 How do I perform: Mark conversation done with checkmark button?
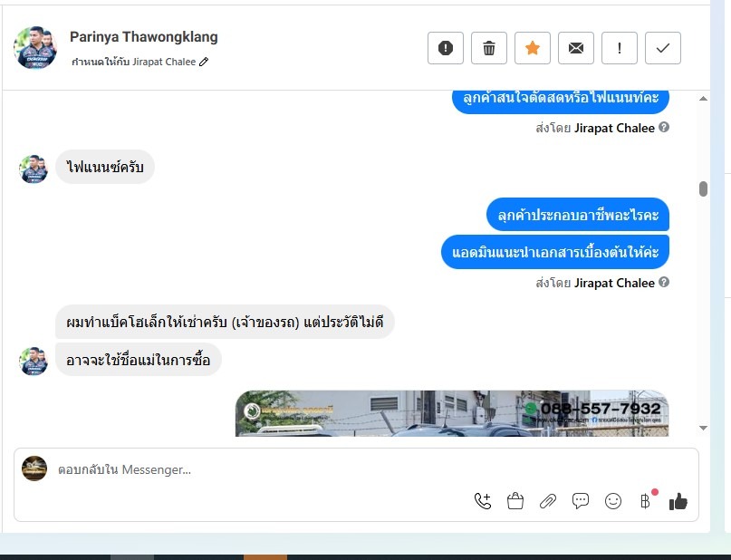[662, 48]
